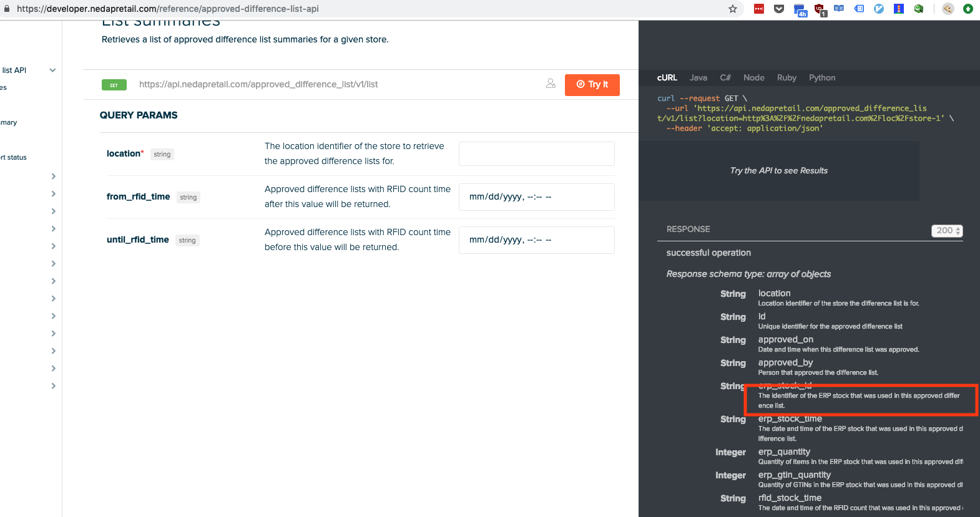Click the erp_gtin_quantity schema field
The width and height of the screenshot is (980, 517).
(x=795, y=475)
